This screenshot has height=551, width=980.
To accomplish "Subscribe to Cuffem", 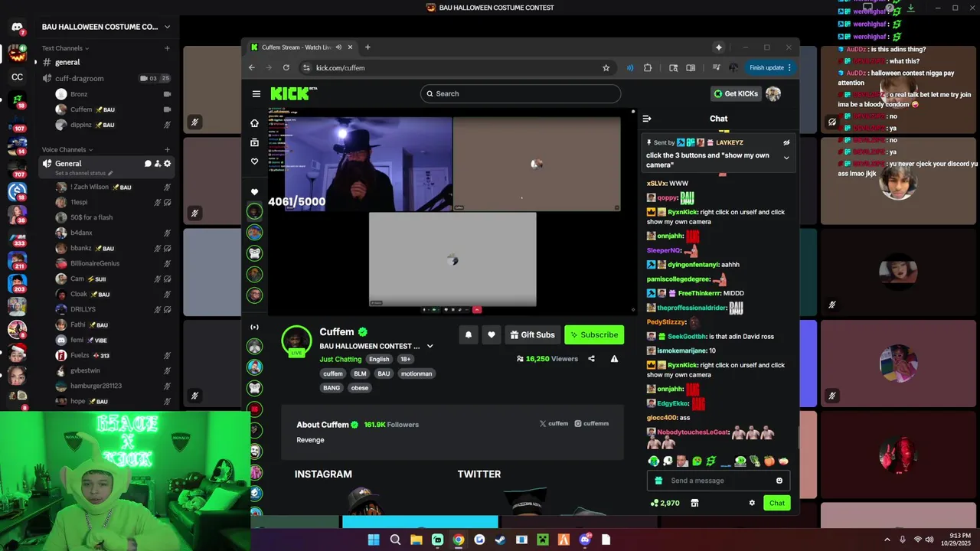I will (594, 334).
